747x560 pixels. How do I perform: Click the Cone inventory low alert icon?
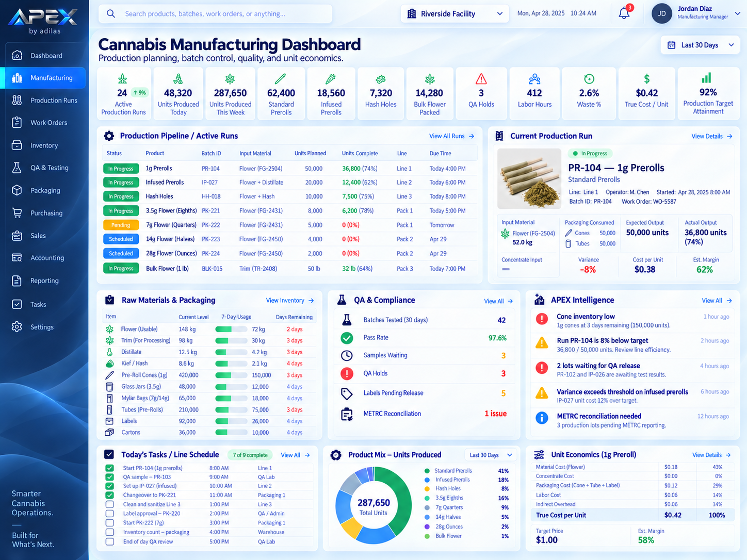(542, 319)
